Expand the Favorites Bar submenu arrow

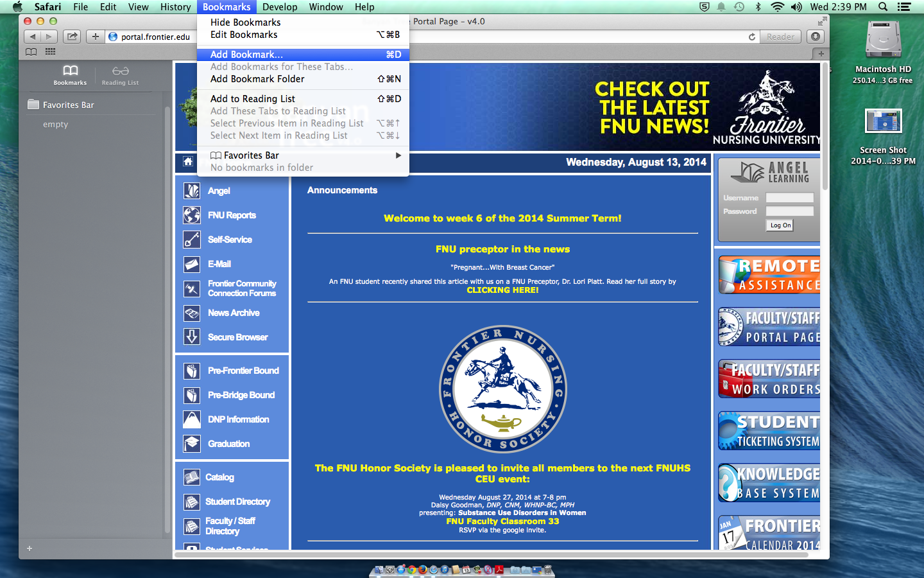tap(398, 155)
